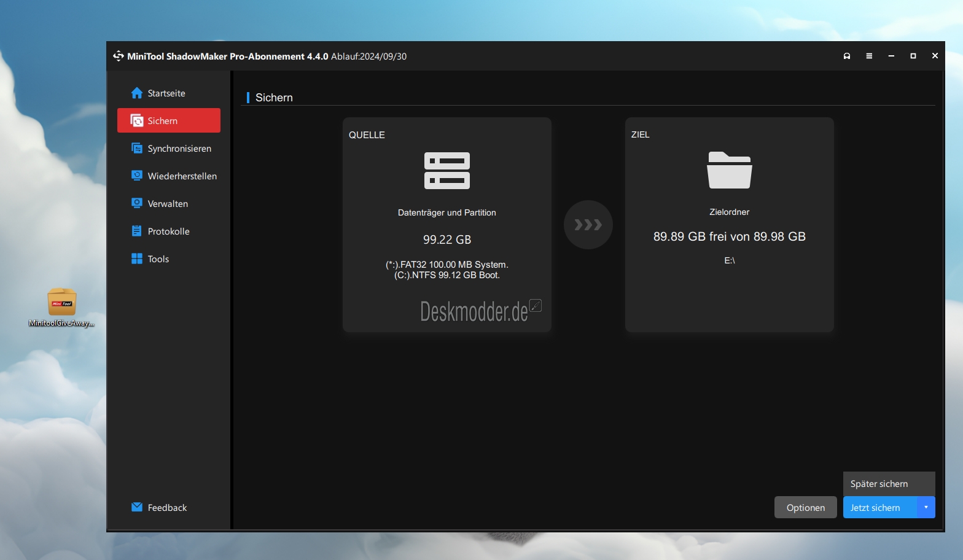The width and height of the screenshot is (963, 560).
Task: Click the Sichern page heading
Action: point(274,98)
